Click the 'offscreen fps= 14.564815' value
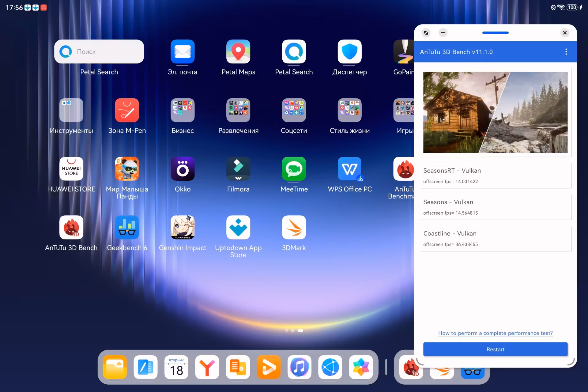588x392 pixels. (450, 213)
